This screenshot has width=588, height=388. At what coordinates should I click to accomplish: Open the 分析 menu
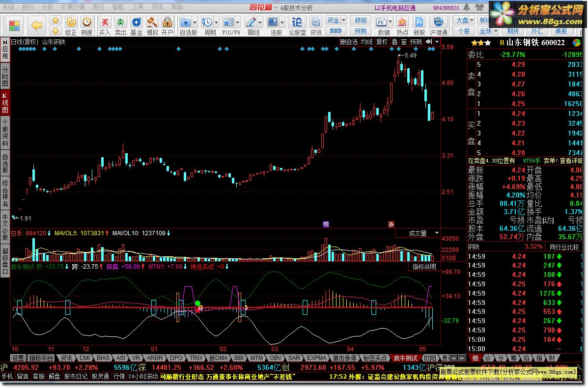(47, 7)
